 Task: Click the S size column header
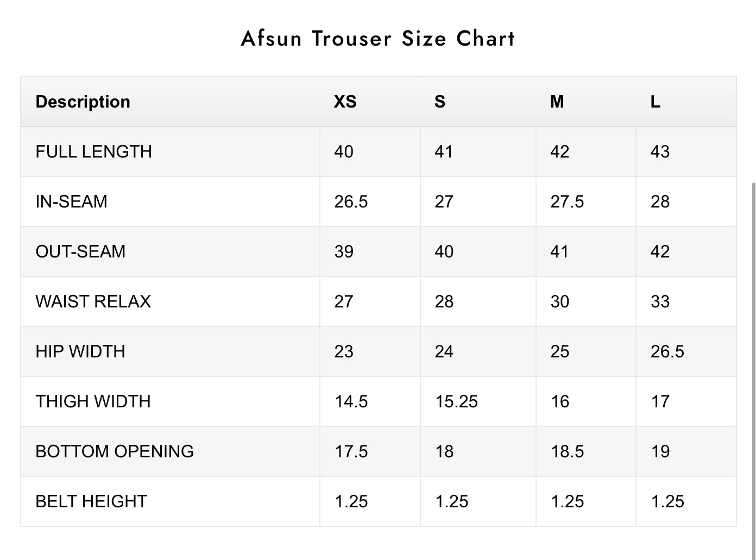440,102
